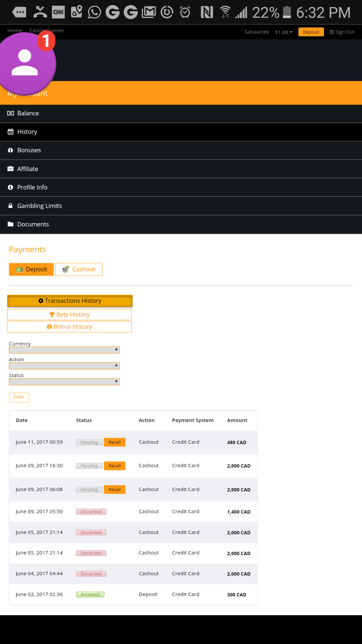Click the Profile Info circle icon
Image resolution: width=362 pixels, height=644 pixels.
pos(10,187)
